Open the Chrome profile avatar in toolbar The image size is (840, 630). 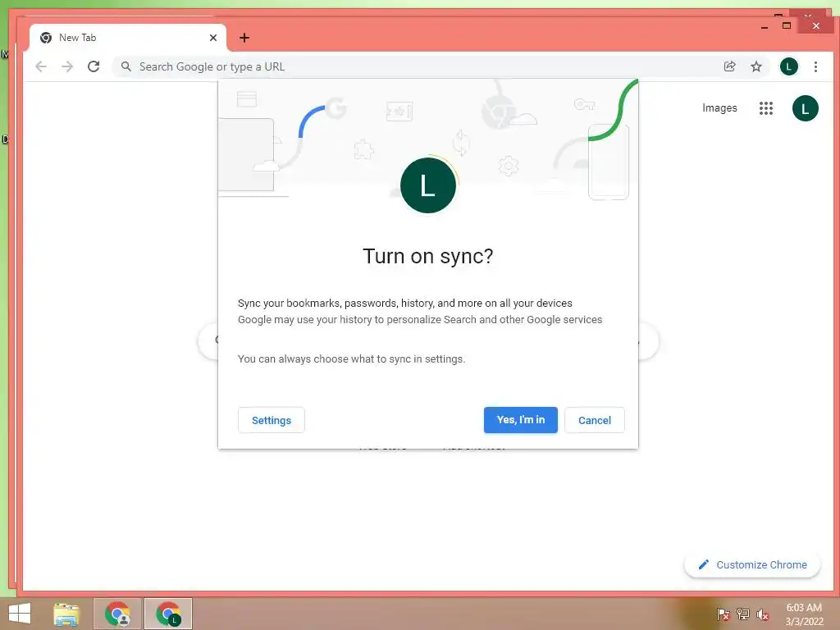coord(788,66)
